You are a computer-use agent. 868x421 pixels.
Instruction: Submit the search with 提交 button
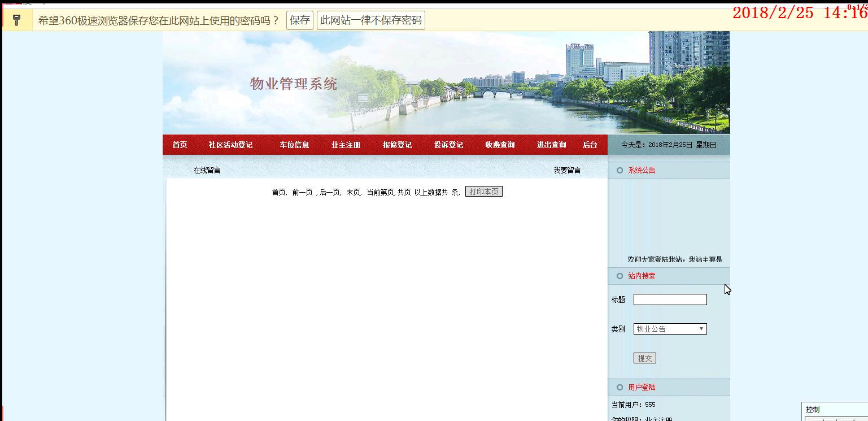click(x=645, y=358)
